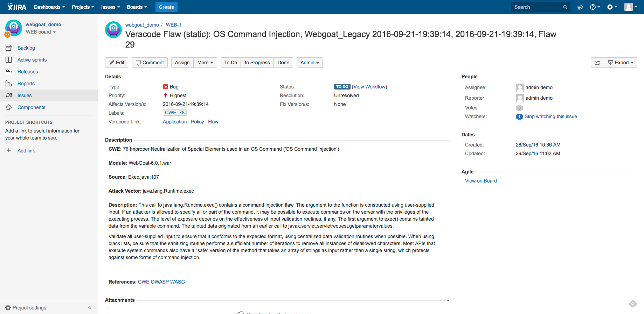This screenshot has height=314, width=644.
Task: Click the Issues sidebar icon
Action: tap(9, 95)
